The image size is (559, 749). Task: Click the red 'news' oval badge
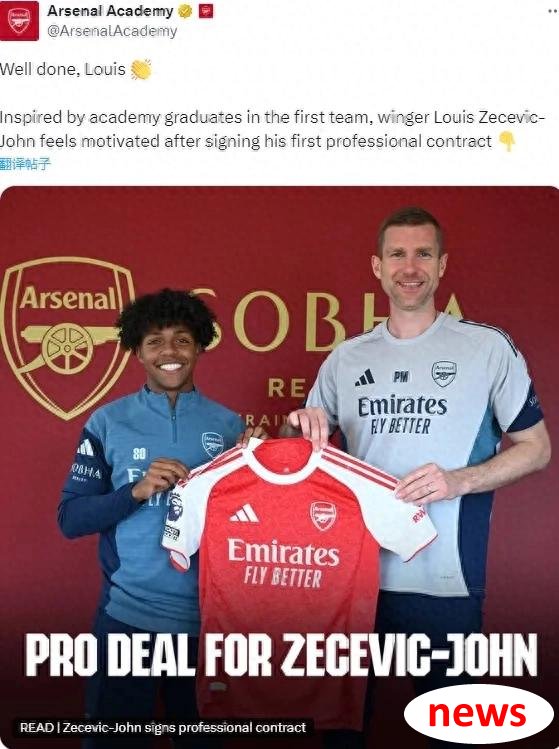pyautogui.click(x=478, y=714)
